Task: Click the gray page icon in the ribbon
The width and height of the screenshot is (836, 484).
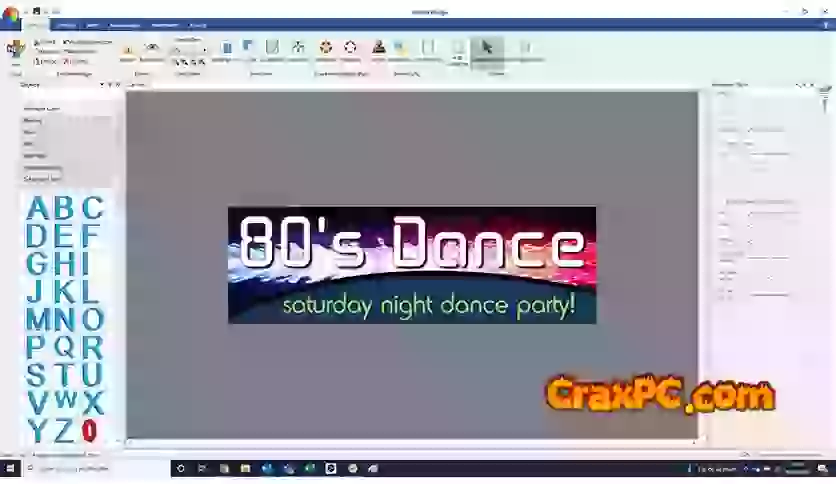Action: [272, 47]
